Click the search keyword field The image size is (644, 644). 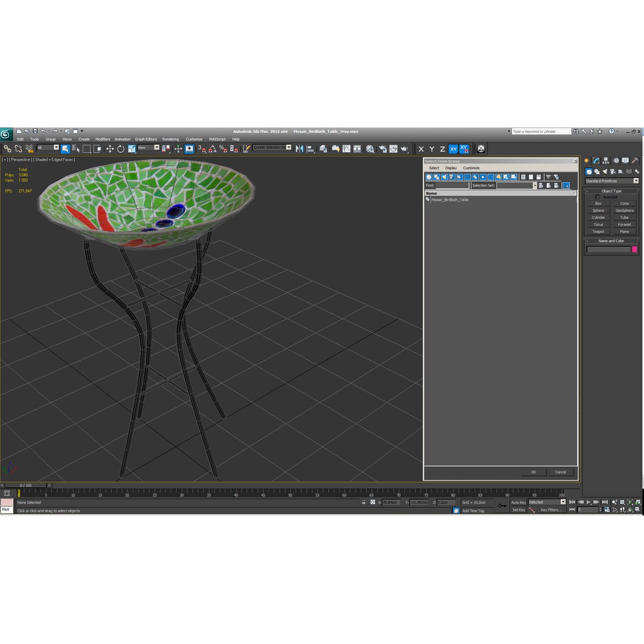[541, 131]
